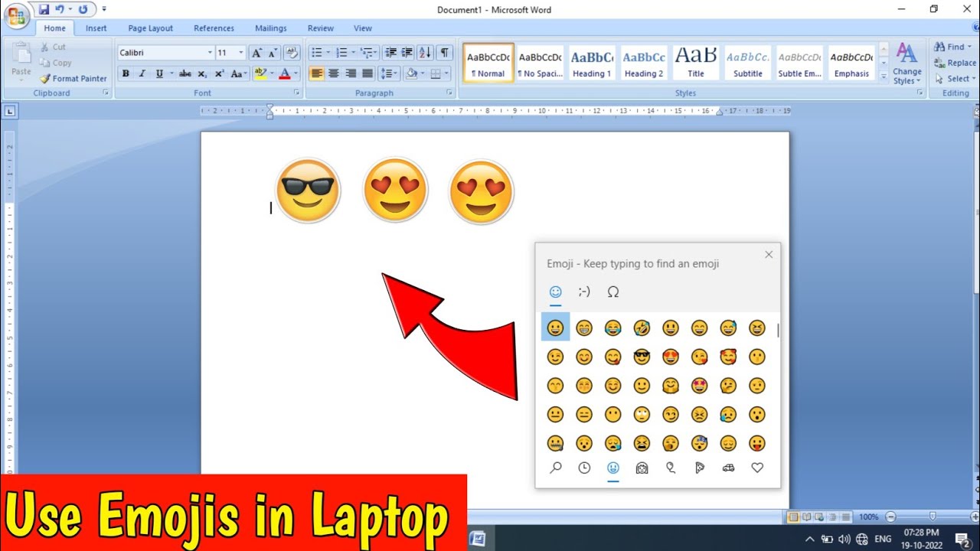The image size is (980, 551).
Task: Open the font name dropdown (Calibri)
Action: click(210, 53)
